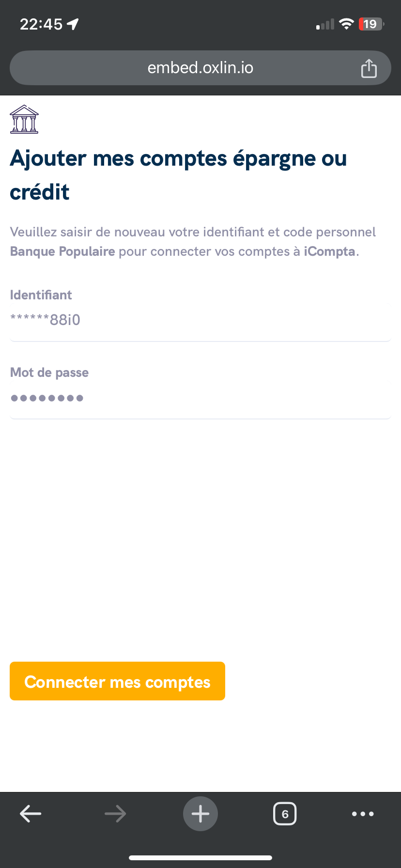The width and height of the screenshot is (401, 868).
Task: Tap the Identifiant label
Action: (x=41, y=295)
